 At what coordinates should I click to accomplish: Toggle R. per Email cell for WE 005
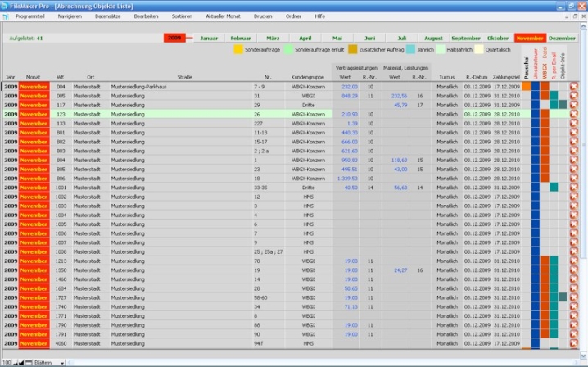point(554,96)
